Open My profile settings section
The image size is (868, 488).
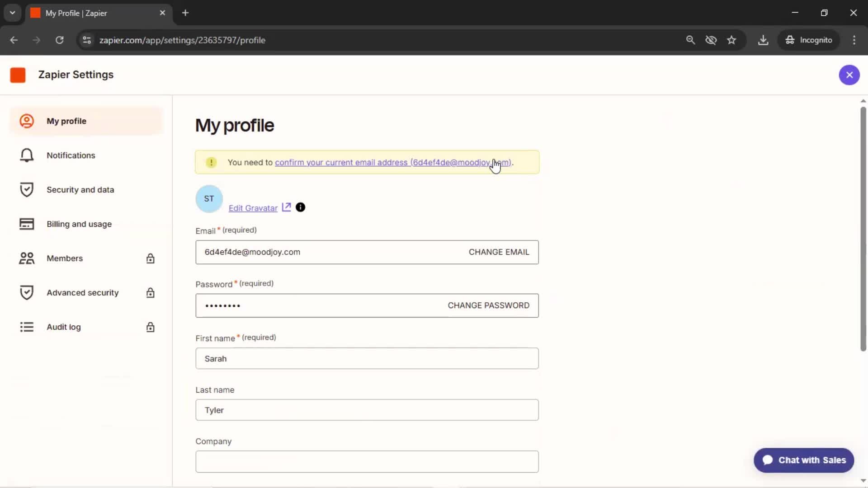86,121
